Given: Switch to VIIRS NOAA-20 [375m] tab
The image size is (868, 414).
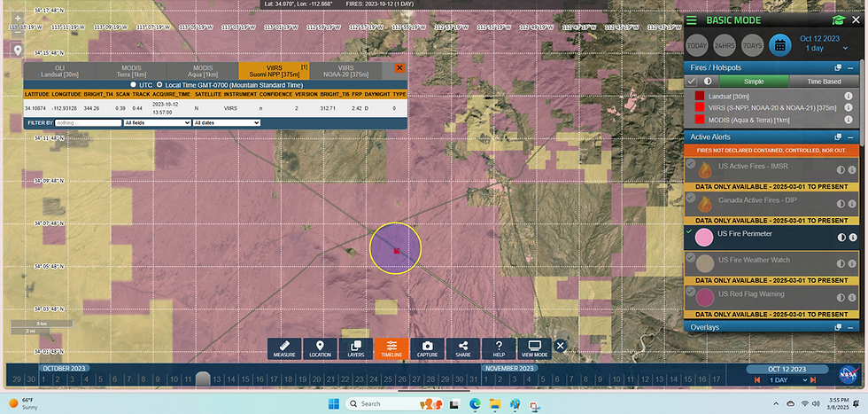Looking at the screenshot, I should [x=345, y=70].
